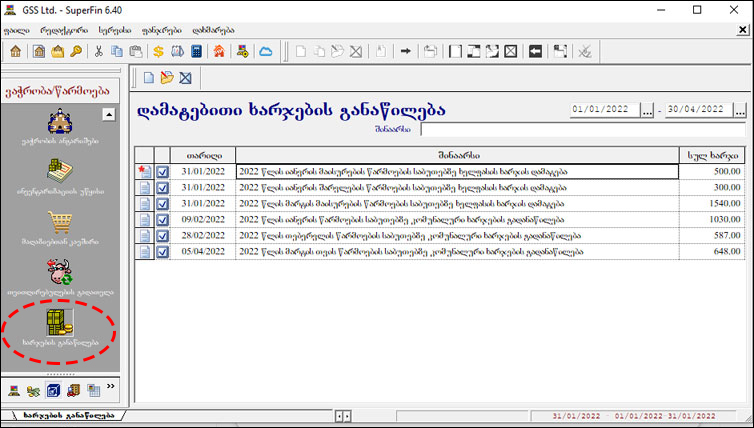Open the ფაილი menu
Screen dimensions: 754x428
point(17,30)
